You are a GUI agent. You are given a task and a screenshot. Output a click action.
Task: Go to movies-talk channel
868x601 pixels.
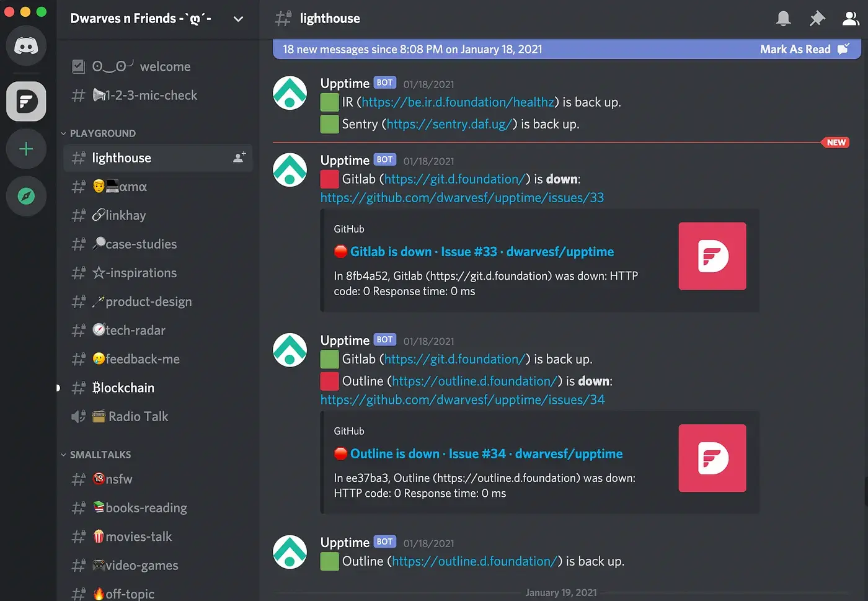[x=158, y=536]
